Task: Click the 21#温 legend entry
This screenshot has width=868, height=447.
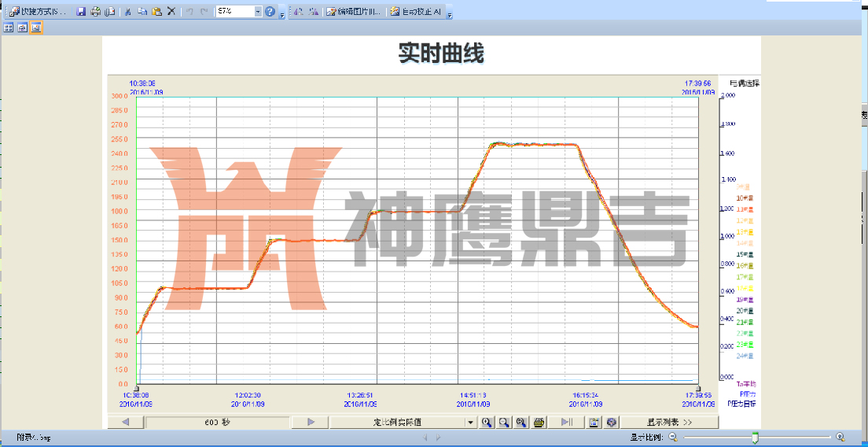Action: pos(745,323)
